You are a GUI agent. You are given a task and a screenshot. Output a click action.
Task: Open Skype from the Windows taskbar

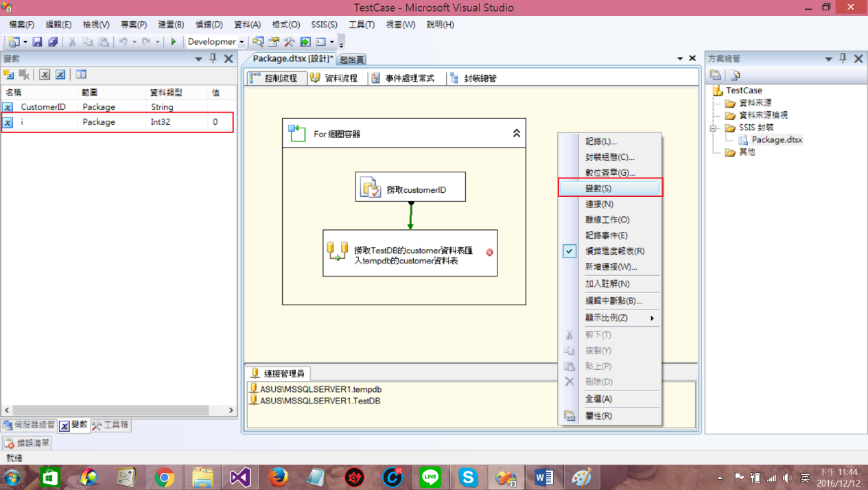point(468,477)
